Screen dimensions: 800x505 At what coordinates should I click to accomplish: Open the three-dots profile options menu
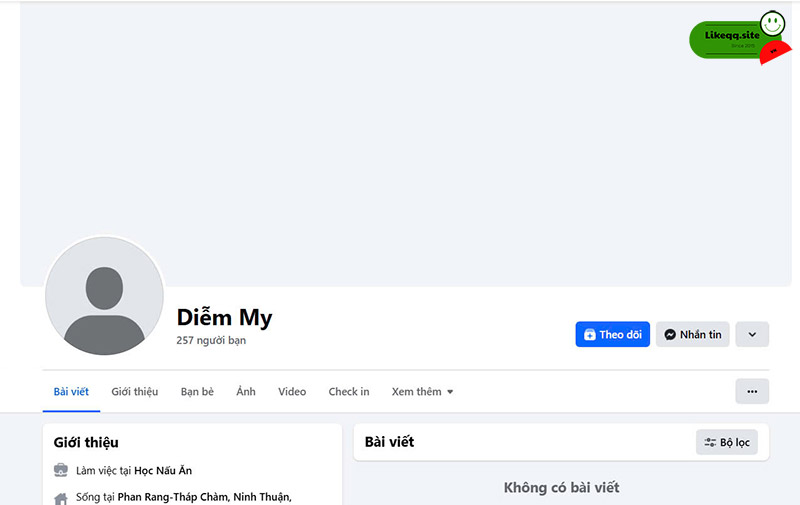[752, 391]
